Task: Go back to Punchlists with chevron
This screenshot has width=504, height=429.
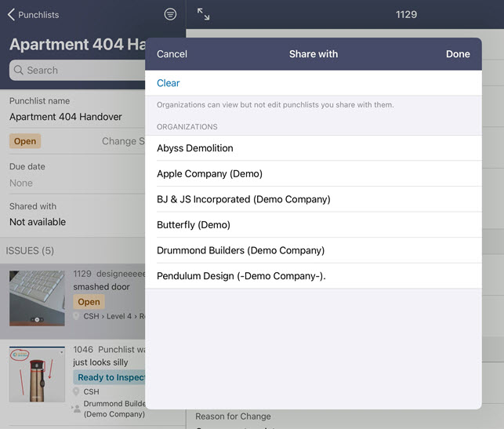Action: (x=11, y=14)
